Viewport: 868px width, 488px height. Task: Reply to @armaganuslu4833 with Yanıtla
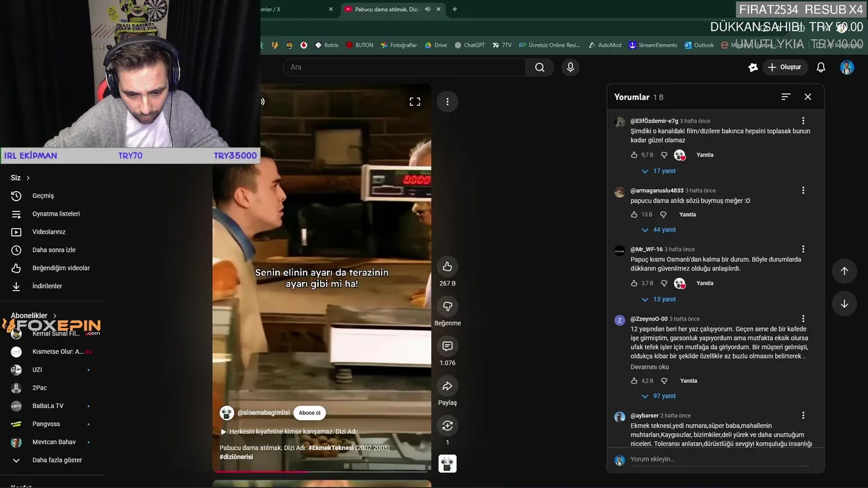688,215
